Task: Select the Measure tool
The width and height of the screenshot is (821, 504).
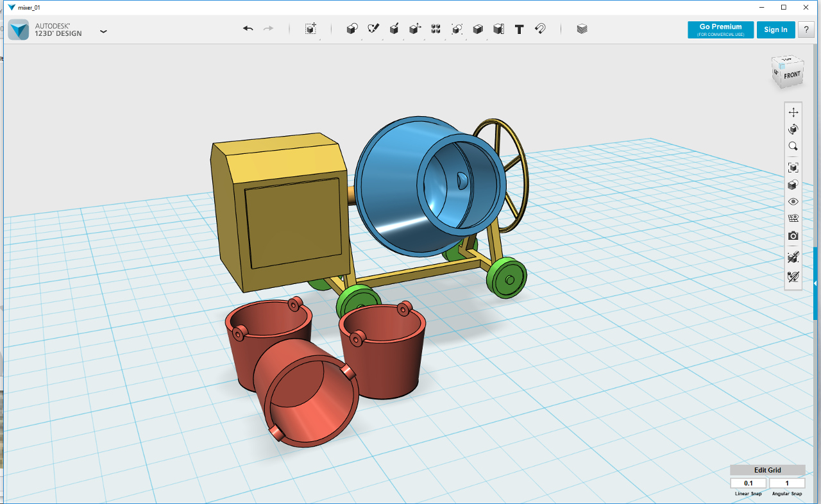Action: click(498, 29)
